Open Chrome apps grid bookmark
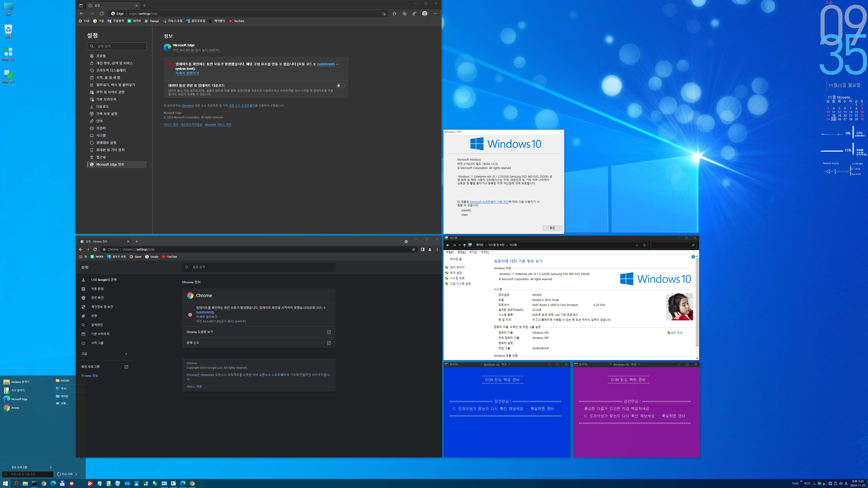 [83, 257]
